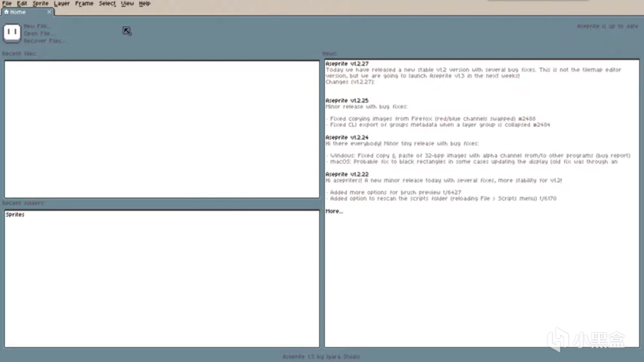This screenshot has width=644, height=362.
Task: Click the "bug report" link in v1.2.24 news
Action: tap(613, 156)
